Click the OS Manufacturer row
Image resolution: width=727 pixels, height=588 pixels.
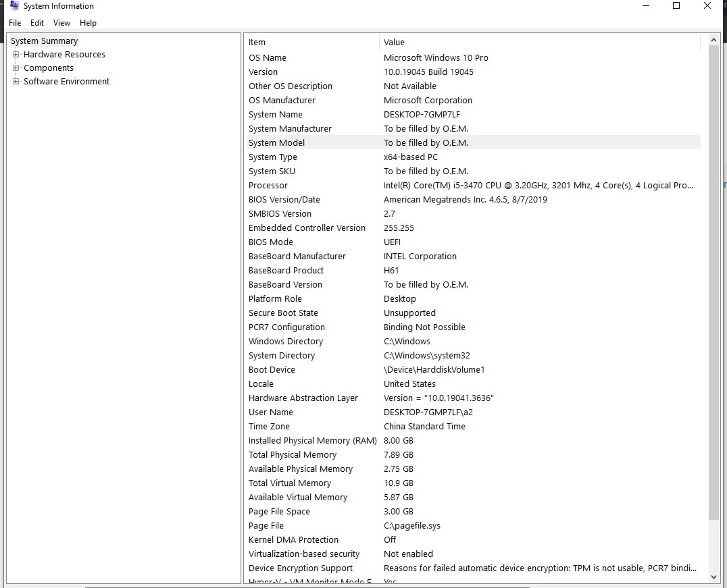tap(472, 100)
